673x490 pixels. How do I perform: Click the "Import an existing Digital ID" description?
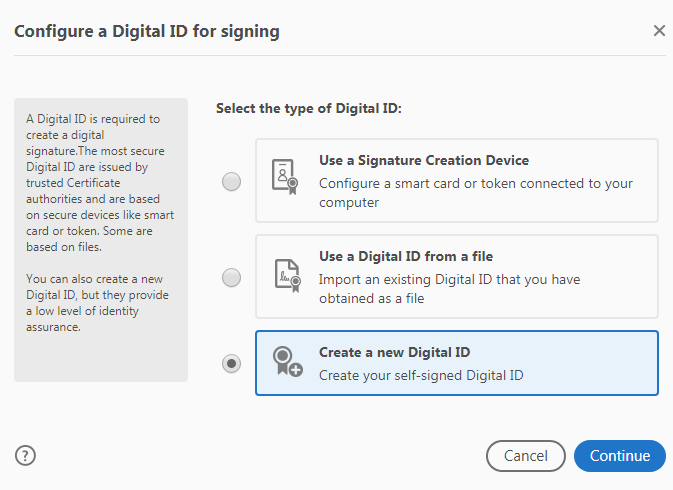(449, 289)
